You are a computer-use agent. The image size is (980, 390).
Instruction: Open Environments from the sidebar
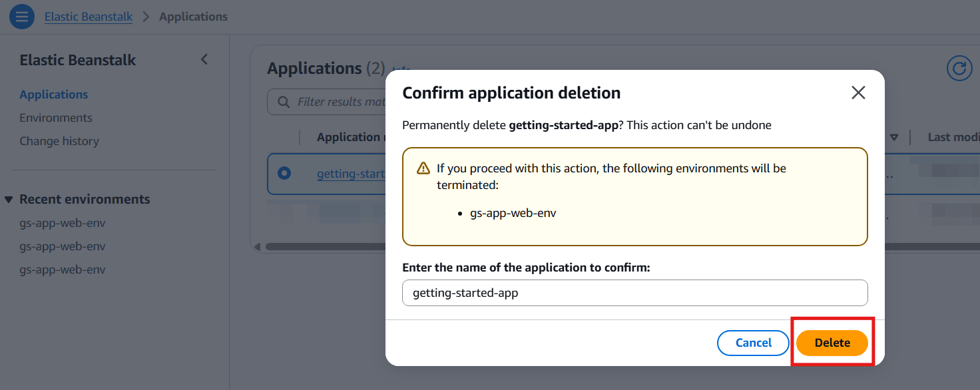click(56, 118)
